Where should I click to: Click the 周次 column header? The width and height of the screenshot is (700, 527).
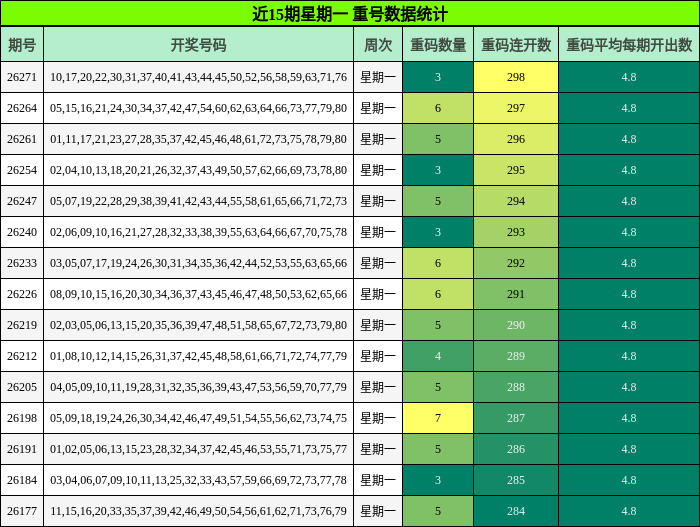tap(378, 45)
